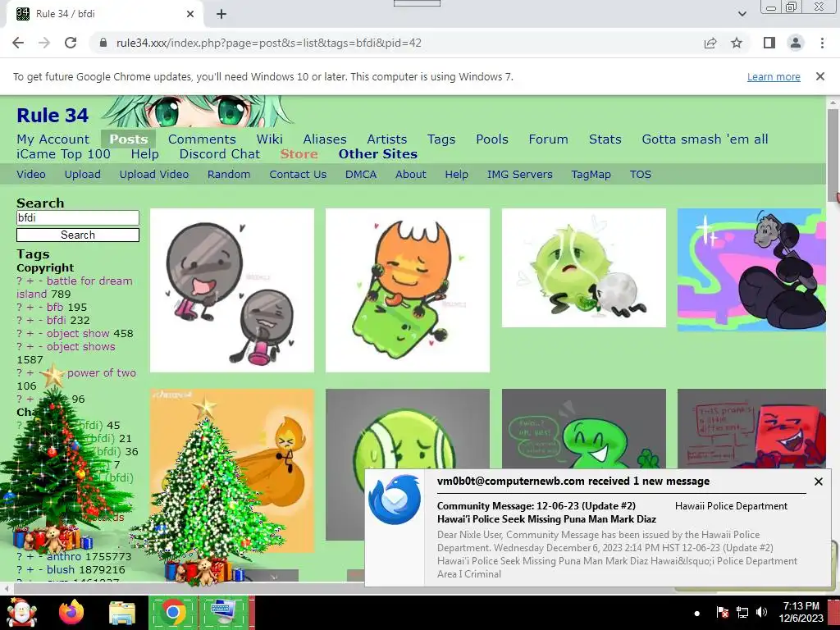
Task: Focus the search field containing bfdi
Action: (78, 217)
